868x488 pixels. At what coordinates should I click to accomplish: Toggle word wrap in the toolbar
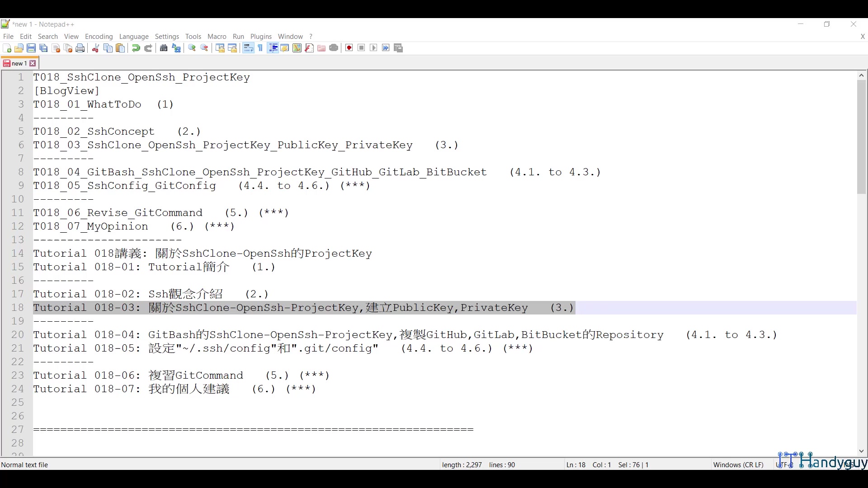pos(248,48)
